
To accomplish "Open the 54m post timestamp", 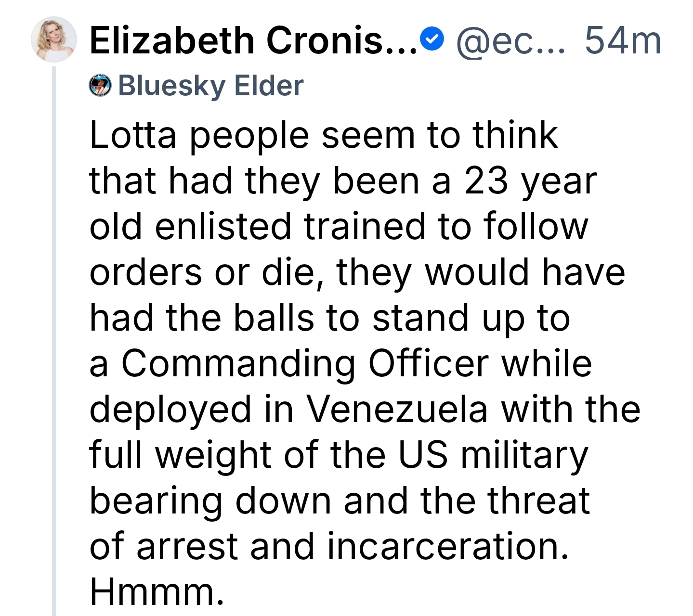I will (622, 40).
